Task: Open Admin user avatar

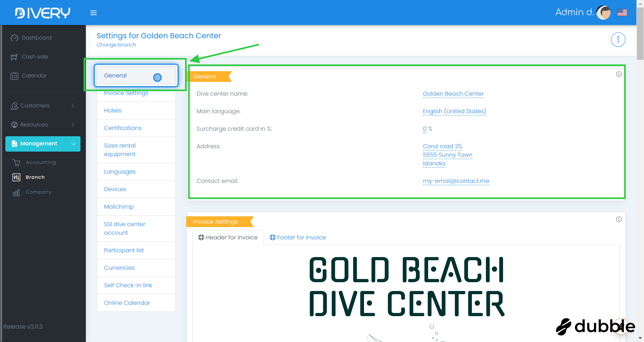Action: (604, 13)
